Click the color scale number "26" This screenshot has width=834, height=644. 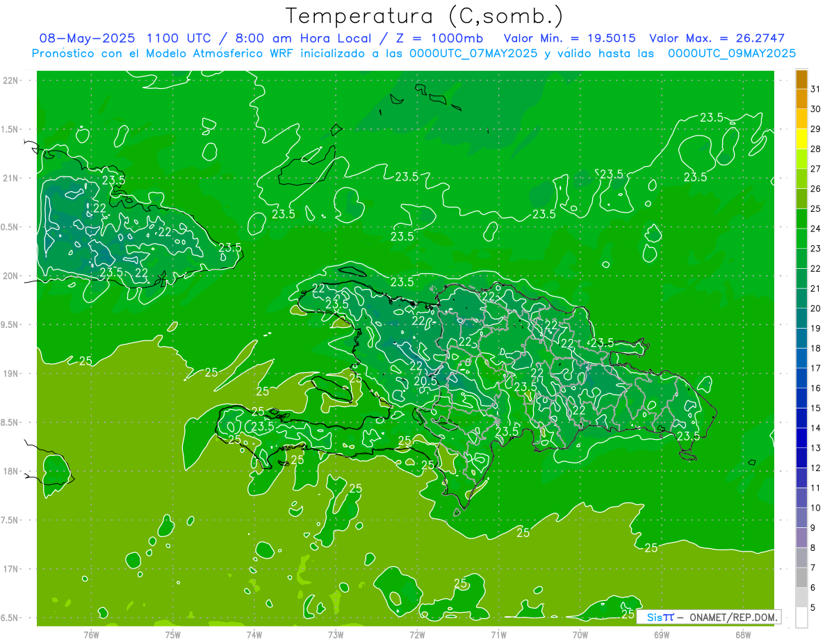(816, 188)
